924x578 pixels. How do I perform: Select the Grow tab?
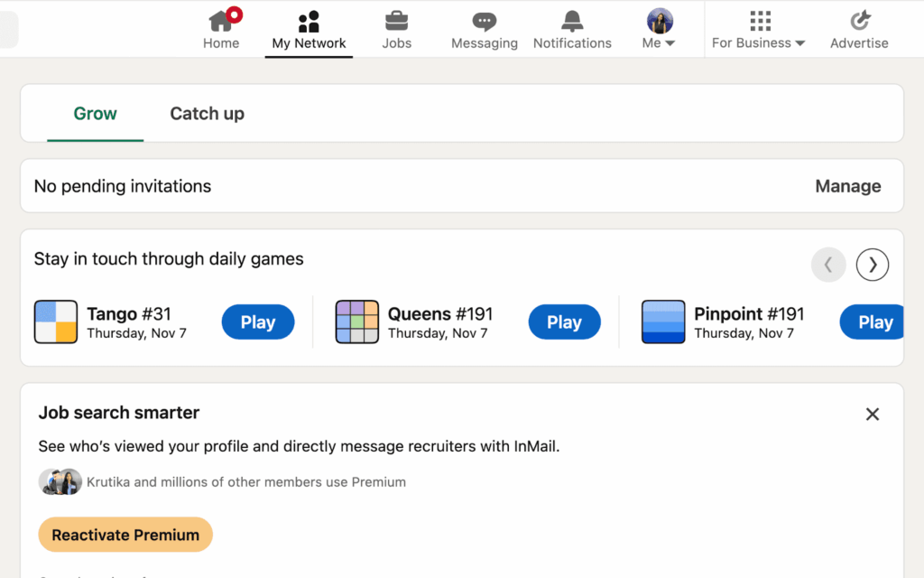point(96,114)
